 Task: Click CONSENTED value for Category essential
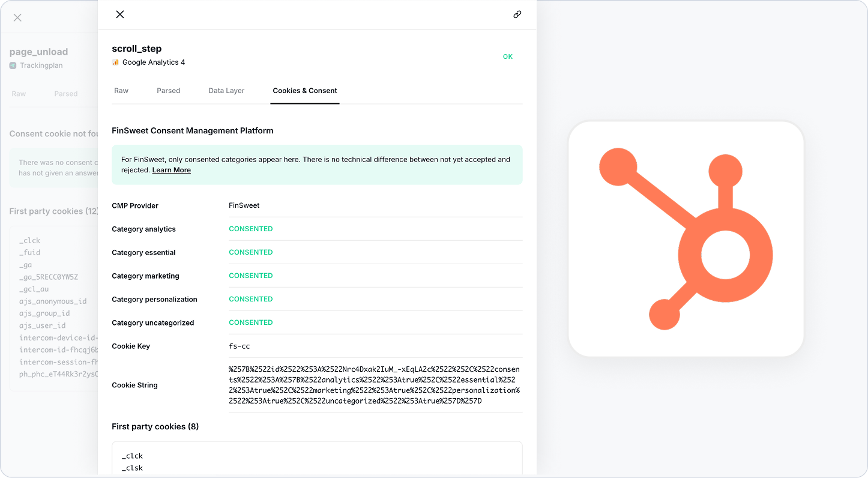251,252
